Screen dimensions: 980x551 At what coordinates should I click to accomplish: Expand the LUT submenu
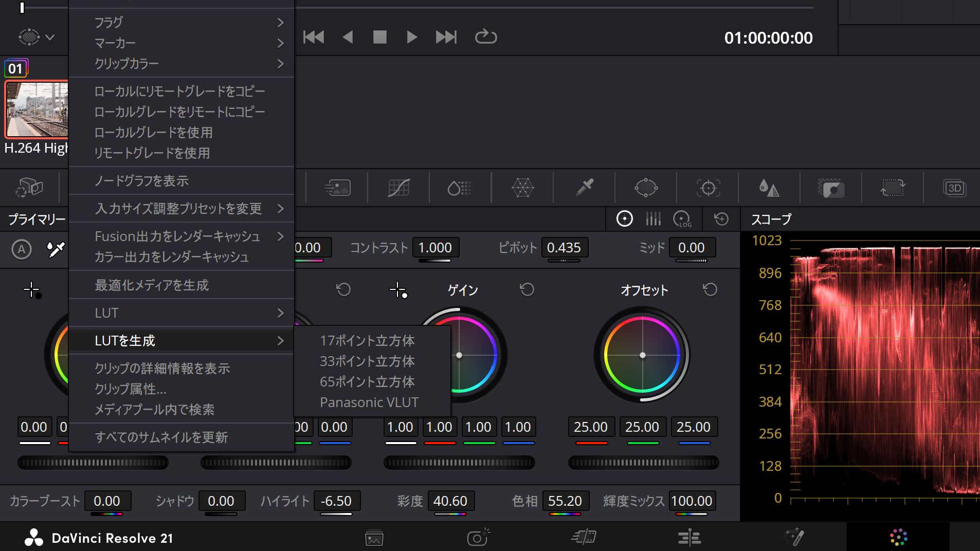coord(181,313)
